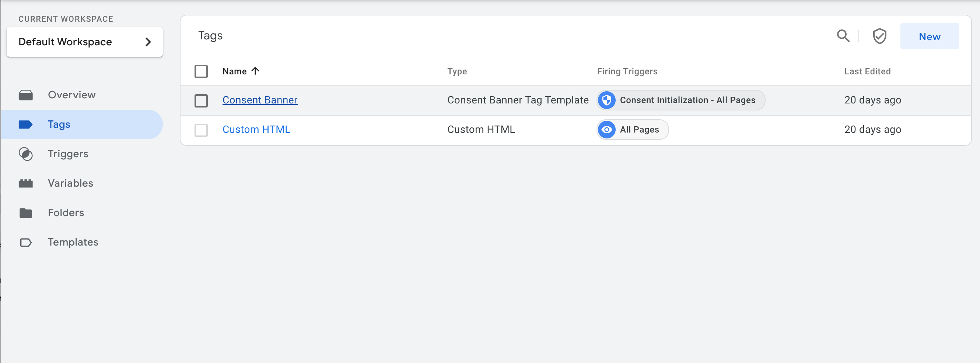Click the Templates outline tag icon
The width and height of the screenshot is (980, 363).
[25, 243]
